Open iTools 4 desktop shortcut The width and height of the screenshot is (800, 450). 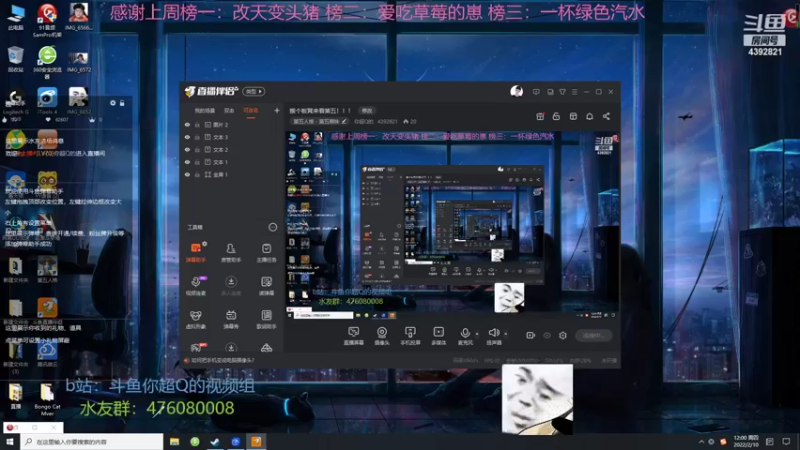[x=47, y=101]
